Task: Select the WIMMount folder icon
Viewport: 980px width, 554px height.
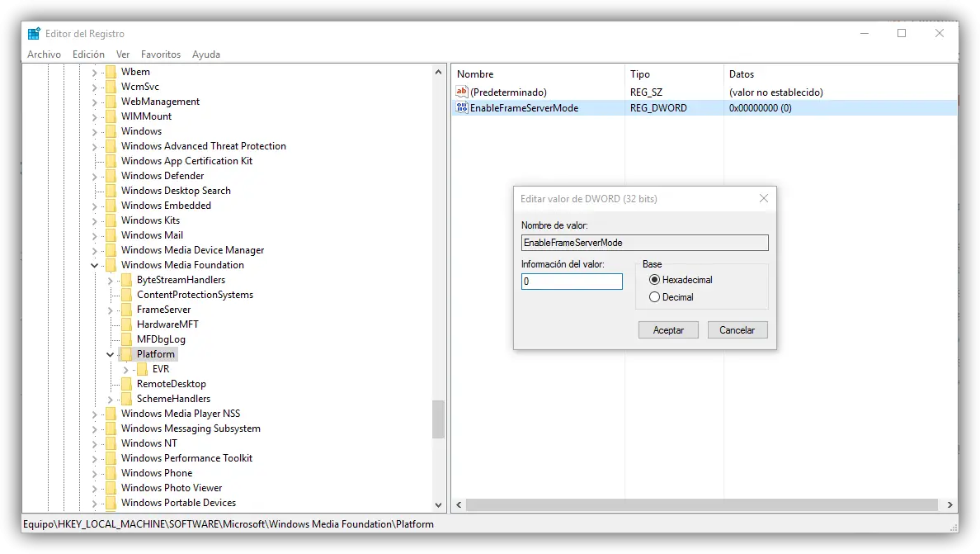Action: (111, 116)
